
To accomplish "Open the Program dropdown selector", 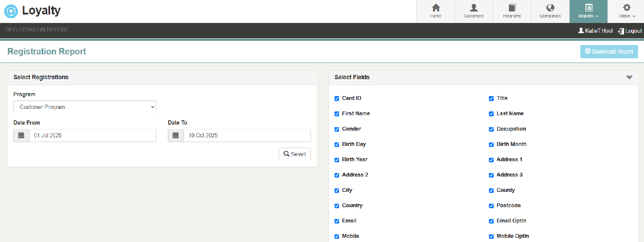I will [85, 107].
